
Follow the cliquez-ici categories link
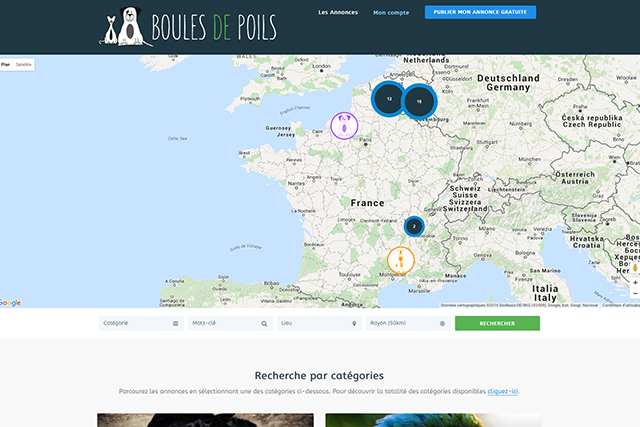pos(503,391)
